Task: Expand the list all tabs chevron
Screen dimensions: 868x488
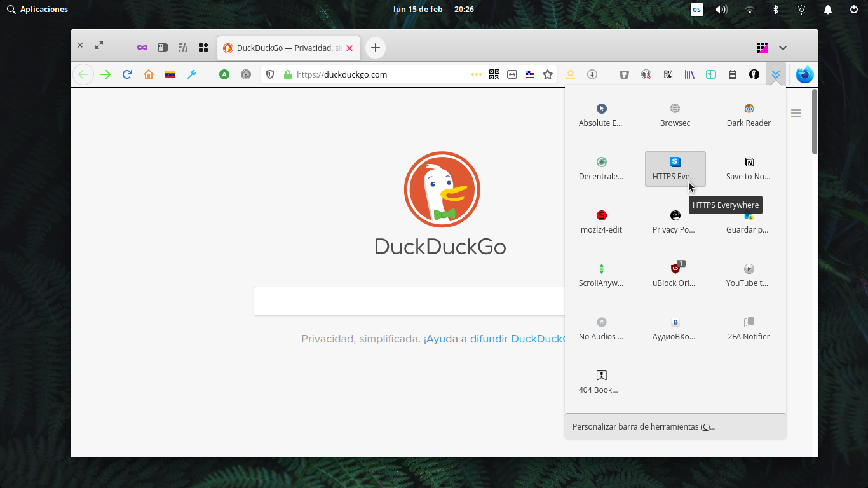Action: 783,48
